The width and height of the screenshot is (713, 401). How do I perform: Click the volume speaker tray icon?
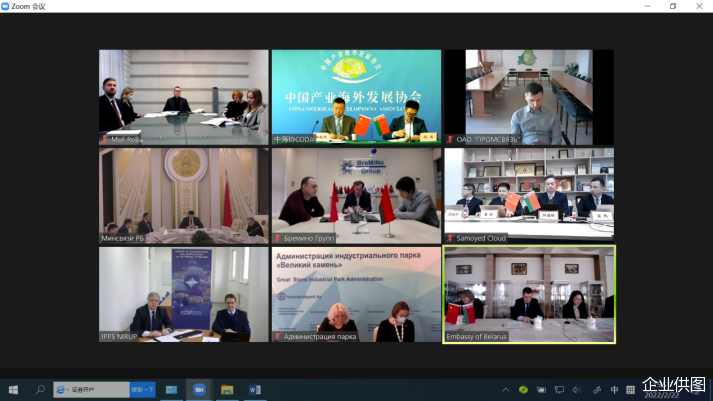[576, 389]
